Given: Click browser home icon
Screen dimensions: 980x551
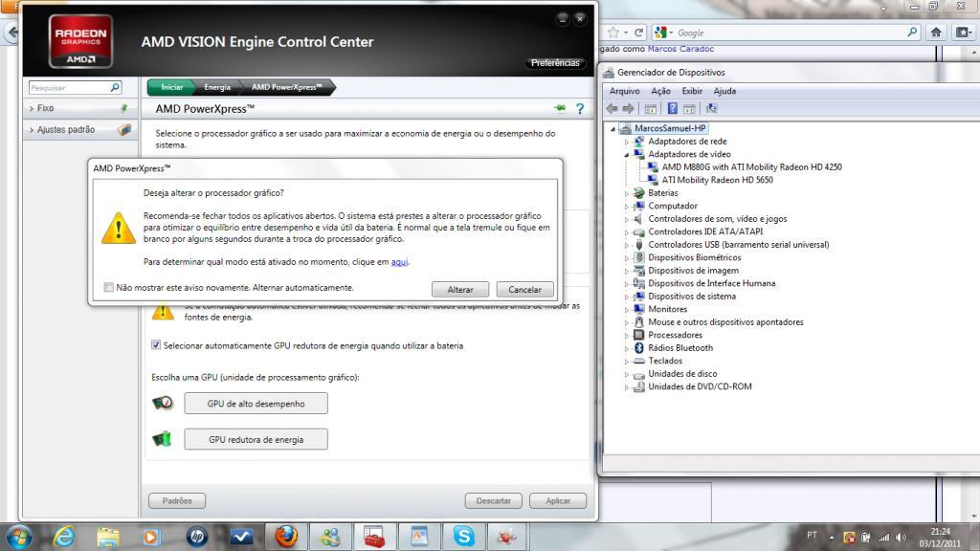Looking at the screenshot, I should pos(936,33).
